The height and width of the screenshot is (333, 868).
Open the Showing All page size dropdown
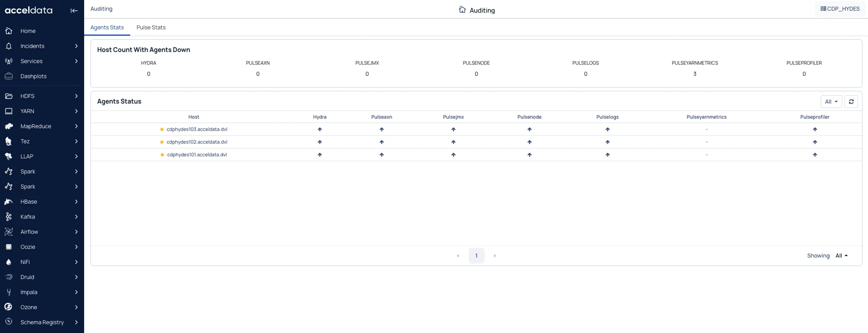(x=841, y=256)
